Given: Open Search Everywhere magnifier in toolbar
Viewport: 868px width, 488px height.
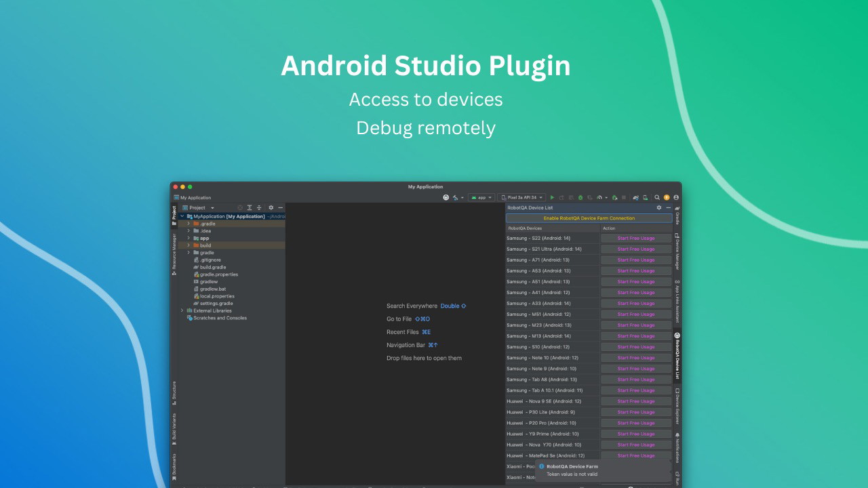Looking at the screenshot, I should point(657,198).
